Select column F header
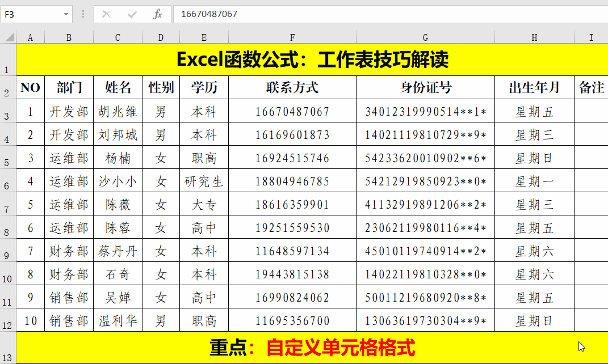The height and width of the screenshot is (364, 608). (292, 37)
